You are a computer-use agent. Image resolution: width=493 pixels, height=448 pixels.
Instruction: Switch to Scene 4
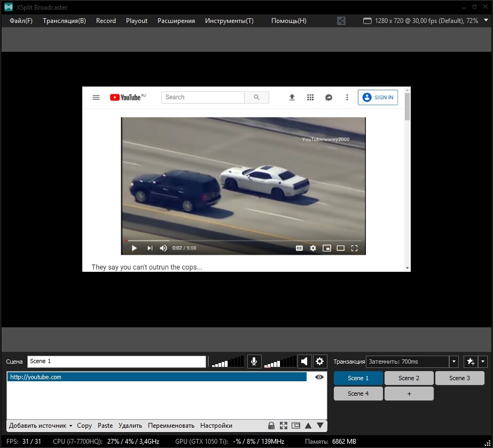(358, 394)
